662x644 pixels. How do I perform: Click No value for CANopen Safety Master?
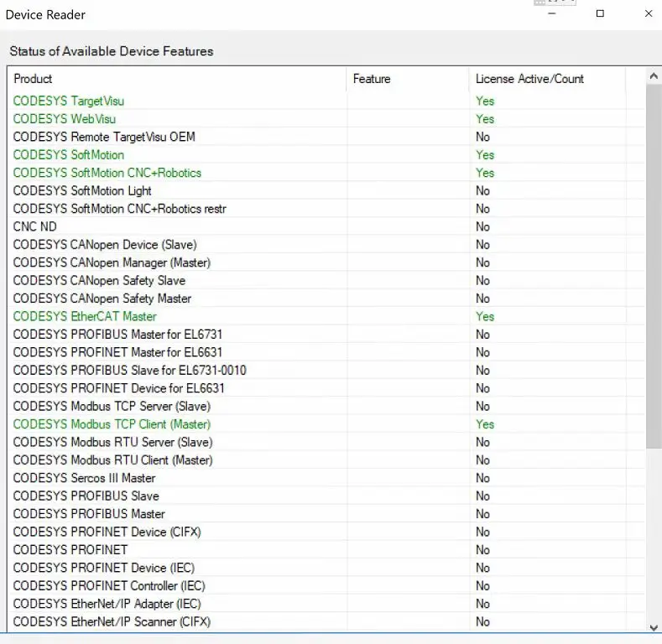[x=482, y=299]
